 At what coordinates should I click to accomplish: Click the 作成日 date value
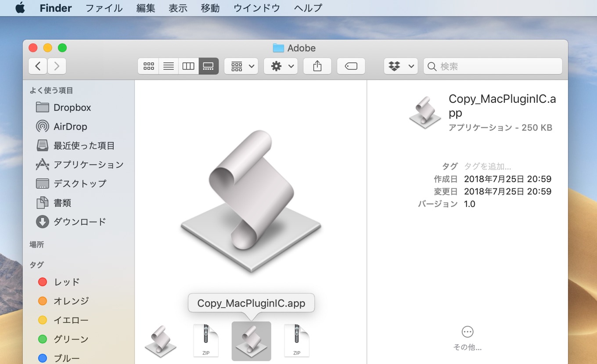507,179
